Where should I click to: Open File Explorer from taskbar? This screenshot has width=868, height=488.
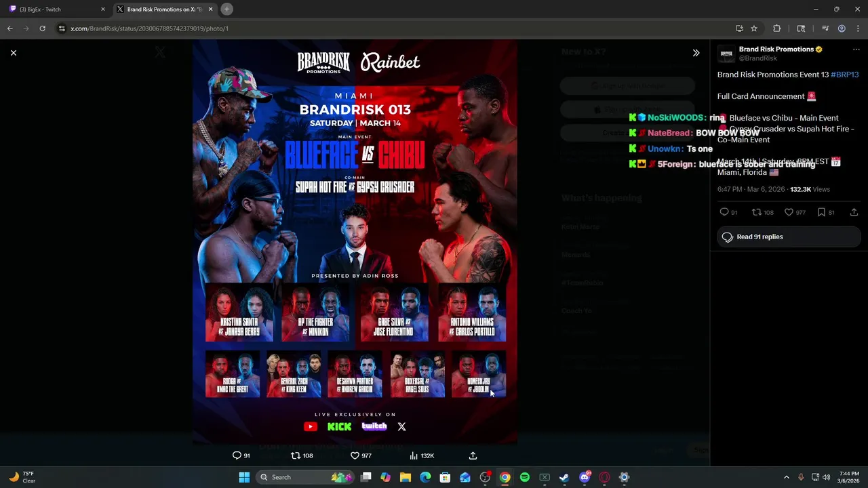click(406, 477)
